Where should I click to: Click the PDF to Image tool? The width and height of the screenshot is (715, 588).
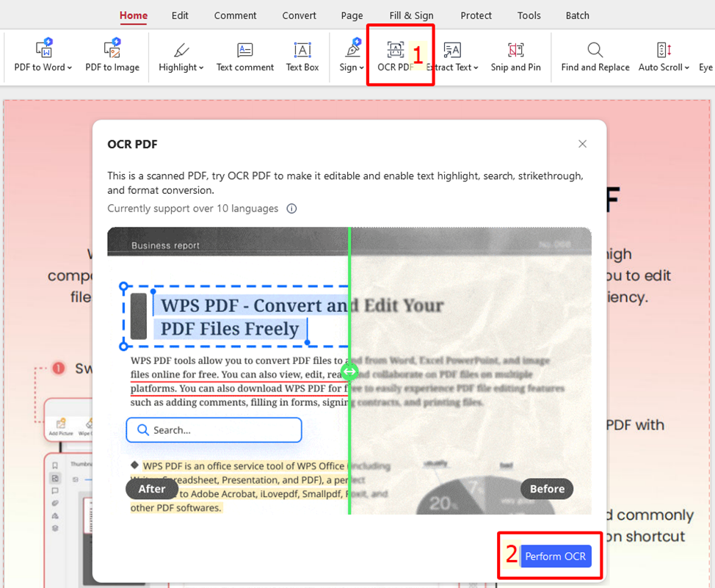coord(112,56)
